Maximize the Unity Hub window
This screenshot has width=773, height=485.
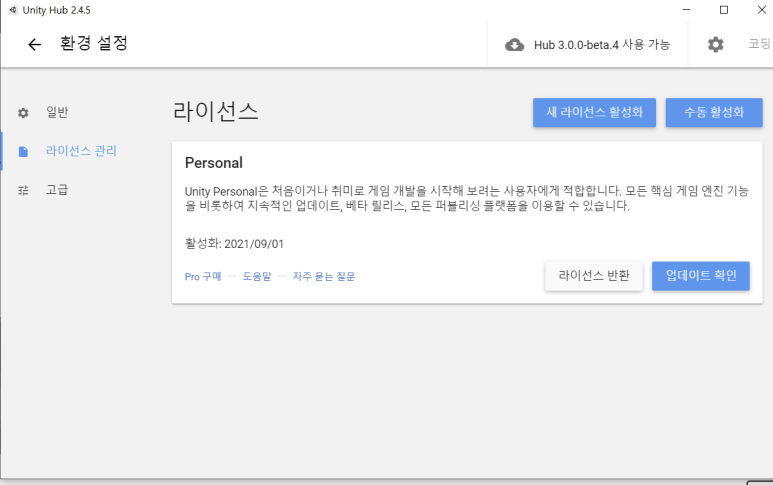point(724,10)
